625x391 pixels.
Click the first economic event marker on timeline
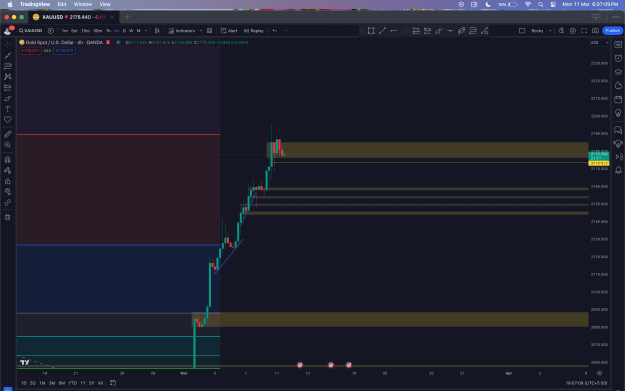coord(300,365)
